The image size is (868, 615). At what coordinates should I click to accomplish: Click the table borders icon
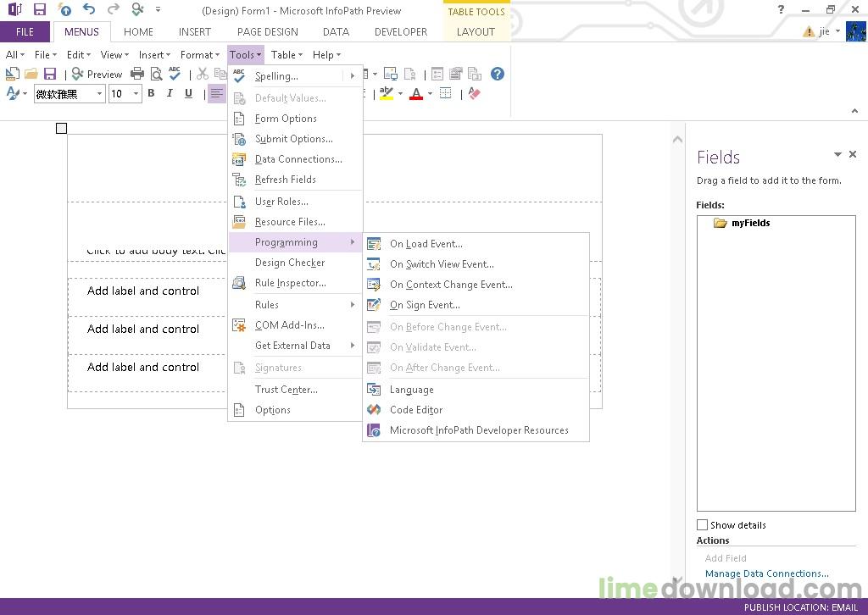click(x=445, y=93)
